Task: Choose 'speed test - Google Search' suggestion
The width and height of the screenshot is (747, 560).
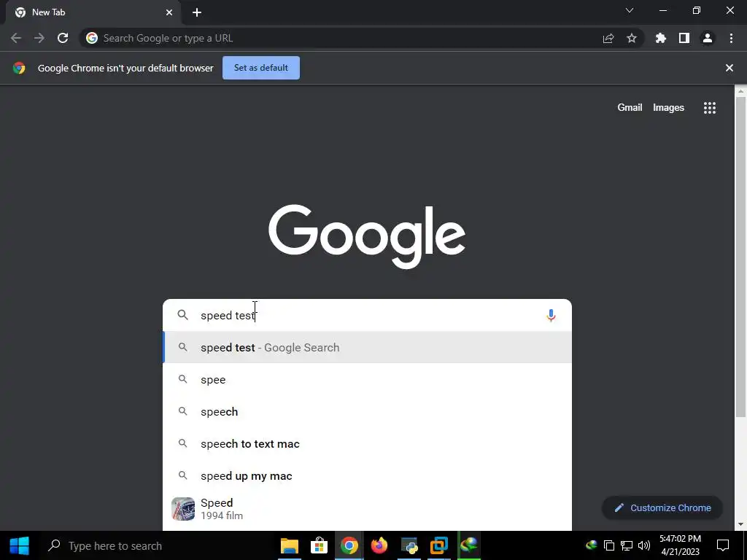Action: tap(368, 348)
